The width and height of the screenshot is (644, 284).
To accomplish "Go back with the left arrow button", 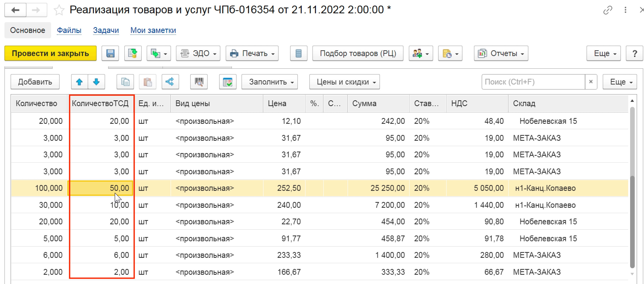I will click(x=15, y=10).
